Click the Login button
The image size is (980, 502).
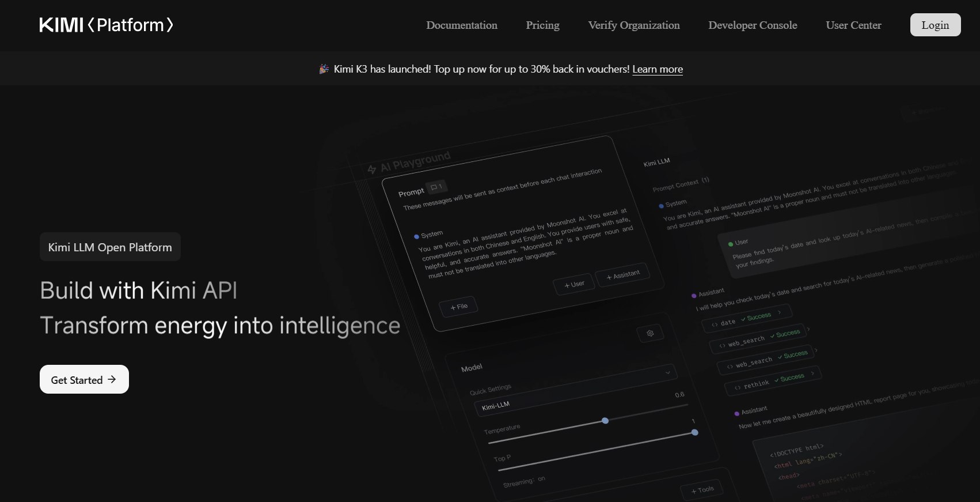click(935, 25)
